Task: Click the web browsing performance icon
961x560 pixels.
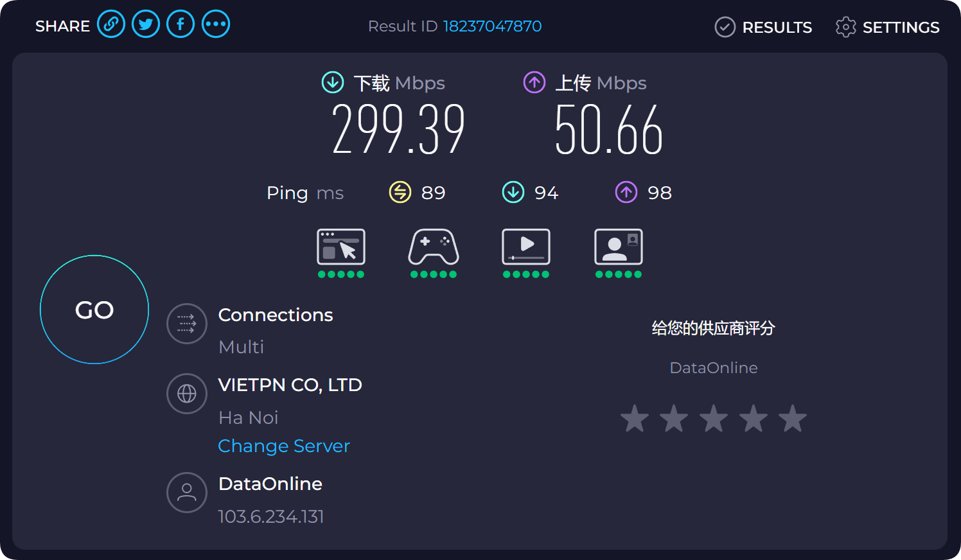Action: tap(341, 247)
